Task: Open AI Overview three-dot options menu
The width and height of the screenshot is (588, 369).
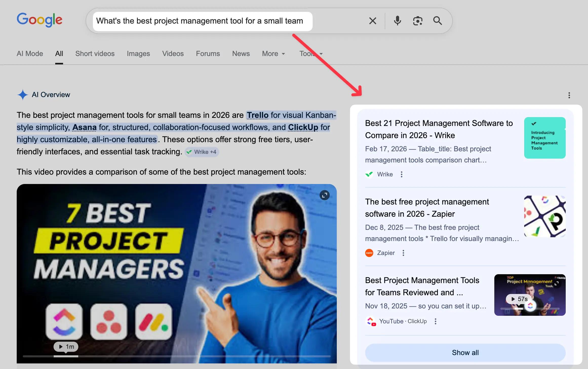Action: (x=569, y=95)
